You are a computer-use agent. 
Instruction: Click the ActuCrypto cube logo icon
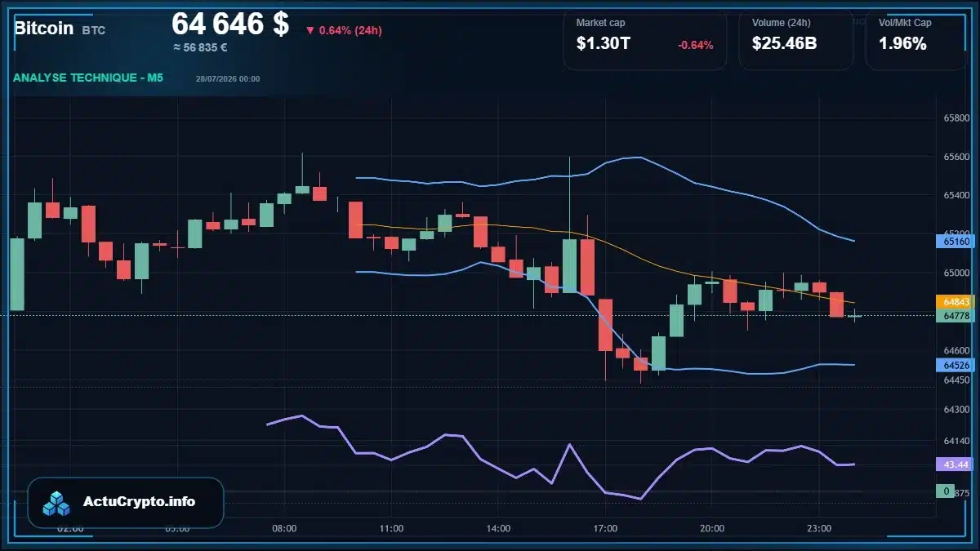[x=57, y=503]
